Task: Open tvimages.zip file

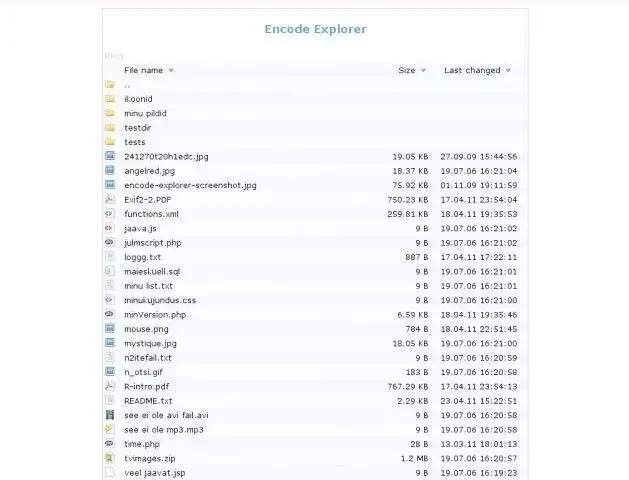Action: point(150,458)
